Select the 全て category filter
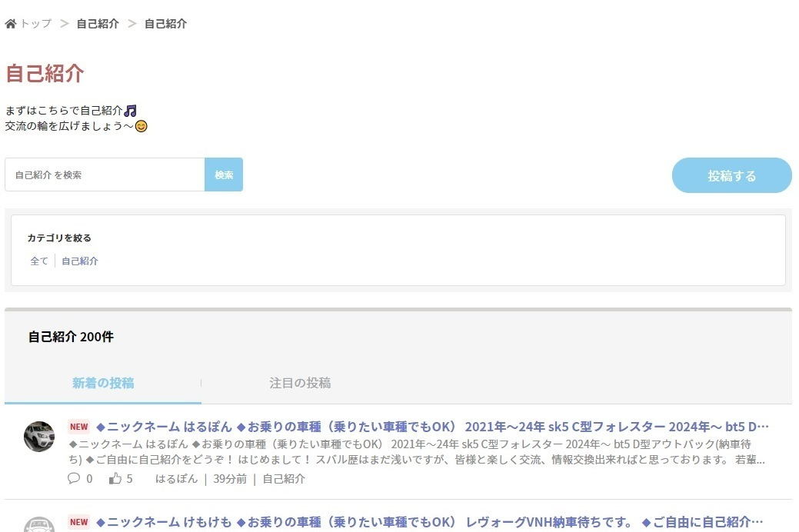Viewport: 799px width, 532px height. (x=39, y=261)
